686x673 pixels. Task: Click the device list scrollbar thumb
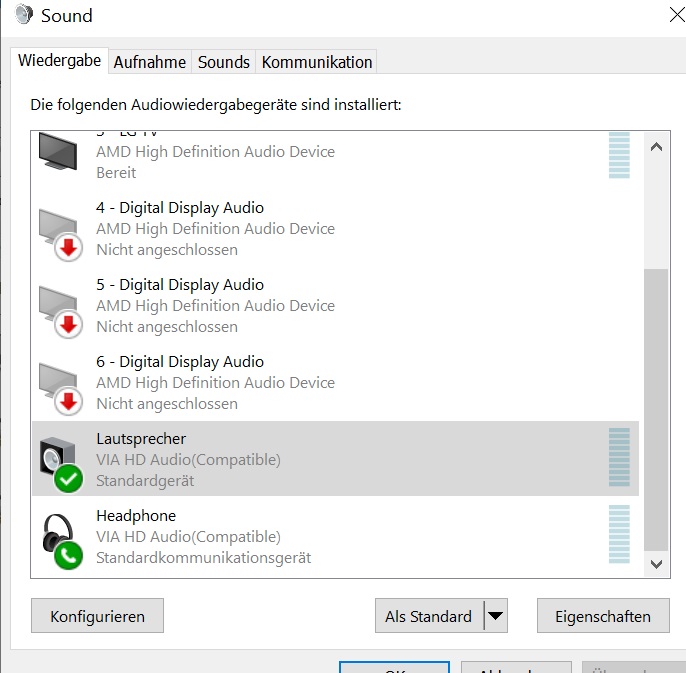[x=656, y=410]
